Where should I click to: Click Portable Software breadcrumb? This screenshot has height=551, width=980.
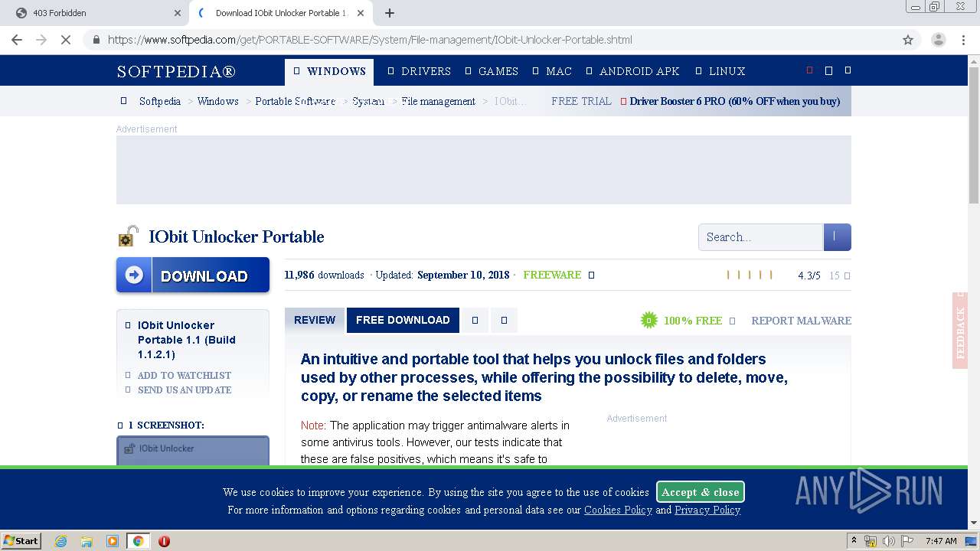(x=296, y=101)
